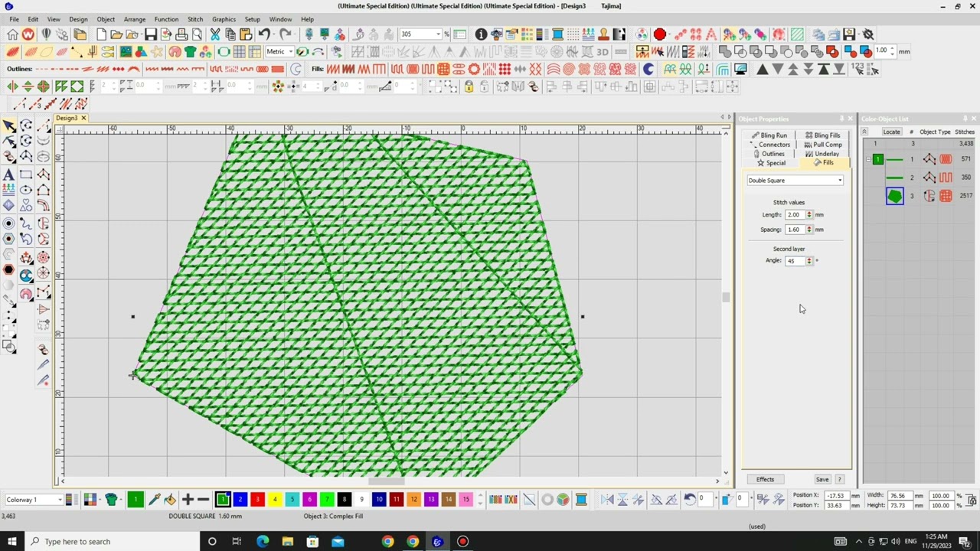The image size is (980, 551).
Task: Select red color swatch 3
Action: click(x=257, y=500)
